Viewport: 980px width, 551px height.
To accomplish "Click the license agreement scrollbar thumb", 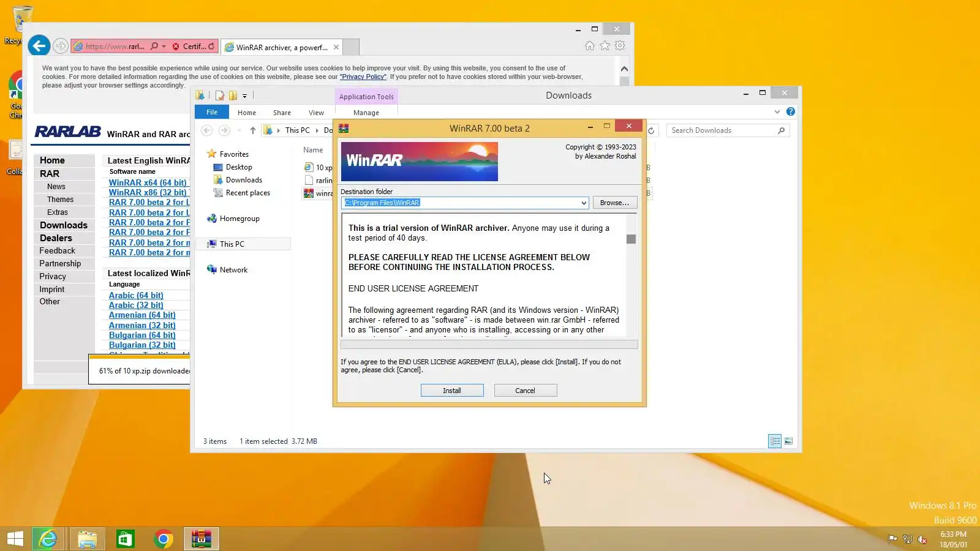I will tap(631, 239).
